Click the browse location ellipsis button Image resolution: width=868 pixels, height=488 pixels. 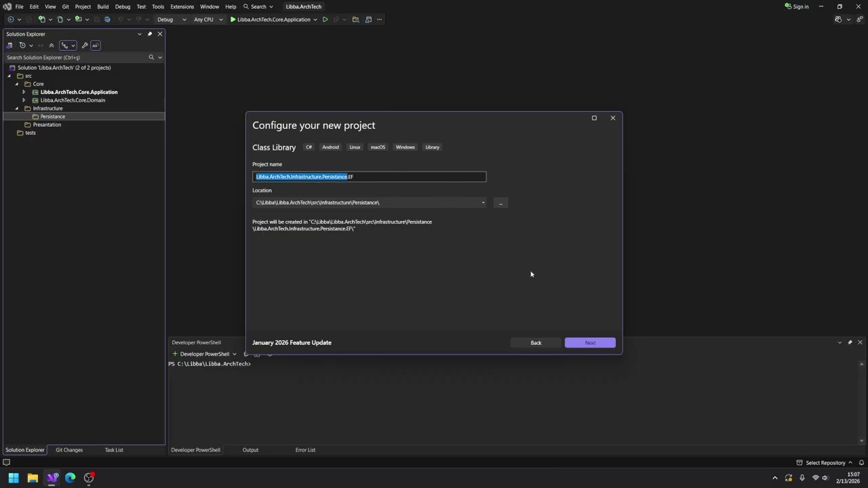[x=500, y=203]
